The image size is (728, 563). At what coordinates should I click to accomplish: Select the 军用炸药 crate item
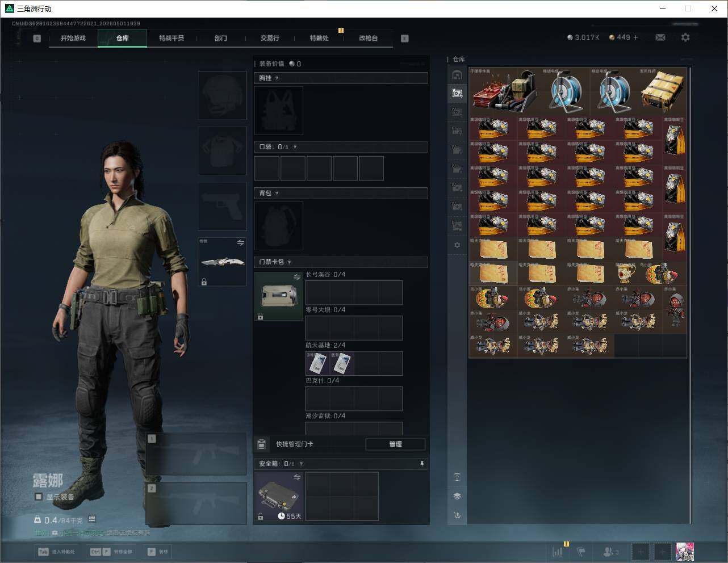pyautogui.click(x=663, y=92)
